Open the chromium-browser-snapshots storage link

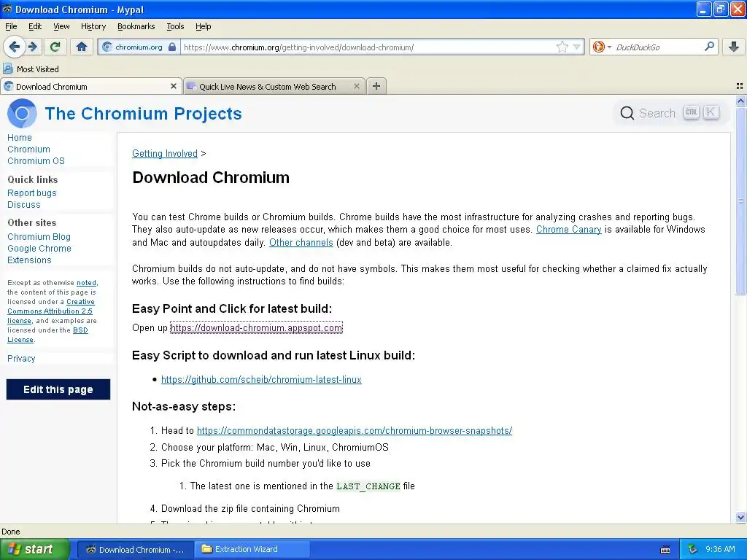[x=354, y=430]
